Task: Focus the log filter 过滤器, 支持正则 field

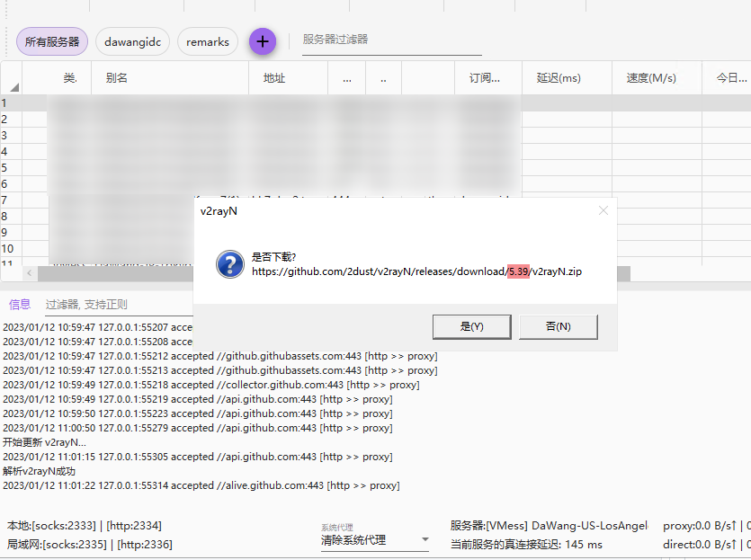Action: (x=119, y=305)
